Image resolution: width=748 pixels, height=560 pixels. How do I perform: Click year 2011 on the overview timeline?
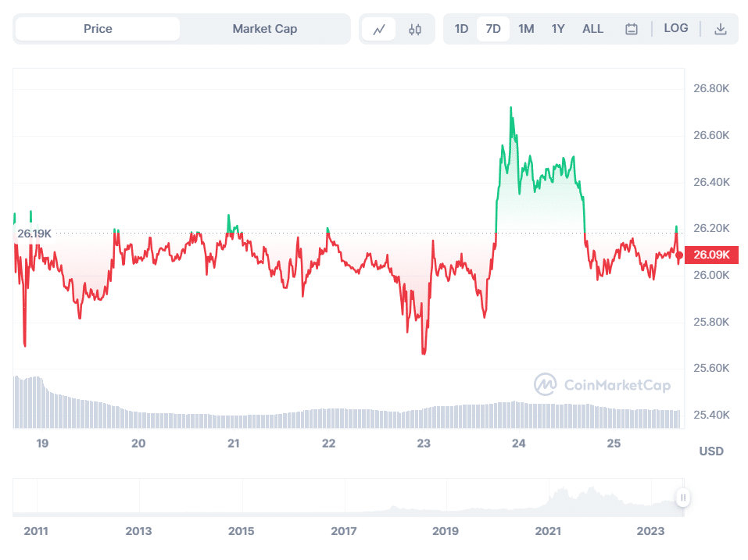(36, 531)
